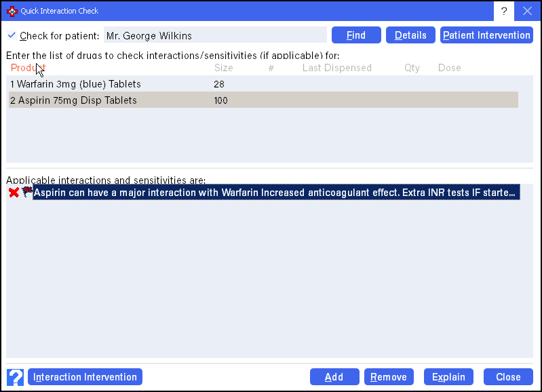Remove the selected drug from list
The width and height of the screenshot is (542, 392).
click(x=389, y=377)
